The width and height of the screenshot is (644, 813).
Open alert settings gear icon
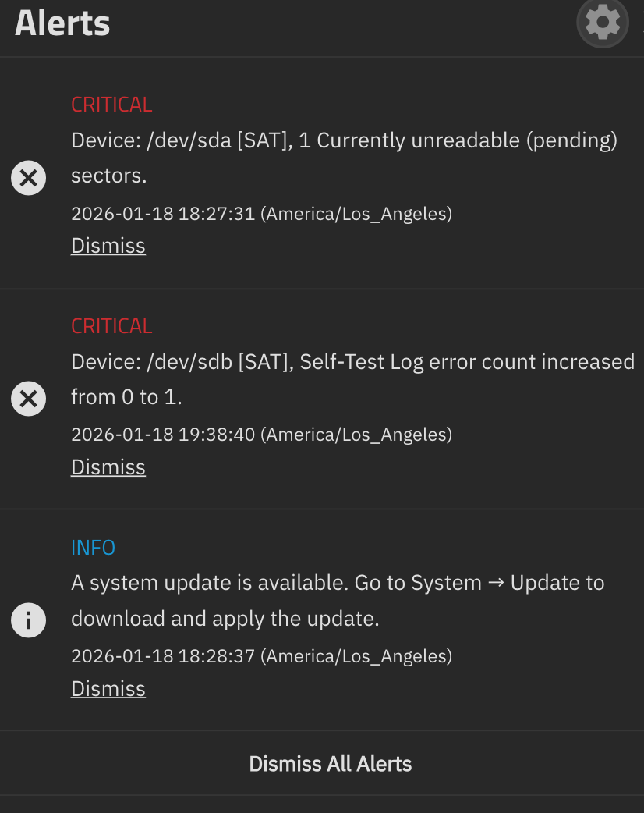coord(602,23)
